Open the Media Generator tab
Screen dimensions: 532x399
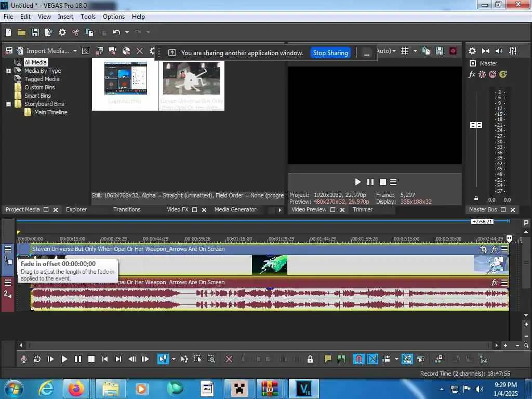[235, 210]
